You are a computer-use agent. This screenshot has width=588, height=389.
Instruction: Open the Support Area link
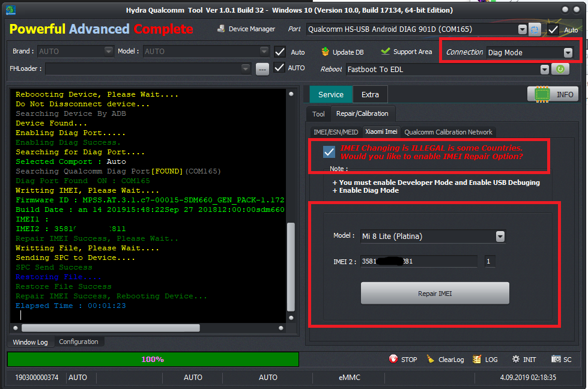click(x=406, y=52)
